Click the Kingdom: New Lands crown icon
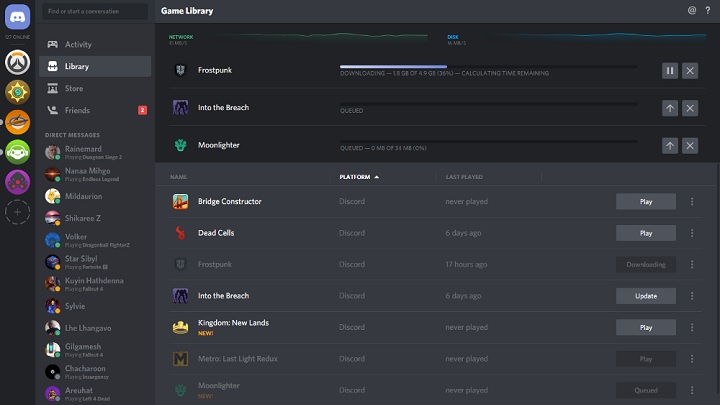Screen dimensions: 720x405 [x=180, y=327]
